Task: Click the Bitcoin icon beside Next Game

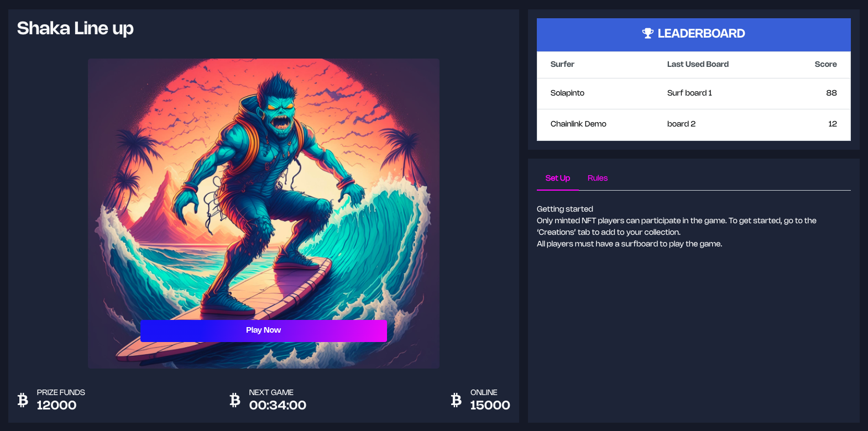Action: (x=235, y=400)
